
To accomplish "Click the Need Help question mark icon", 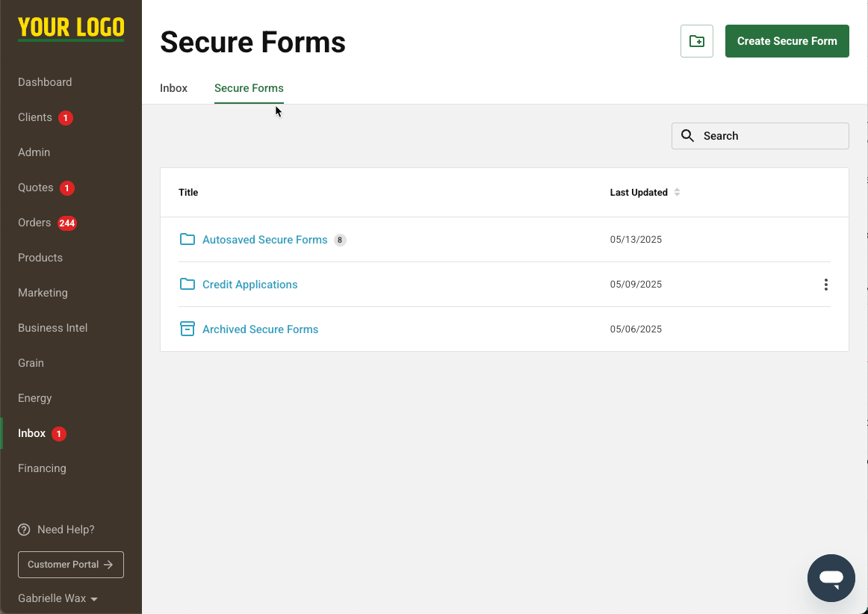I will coord(23,530).
